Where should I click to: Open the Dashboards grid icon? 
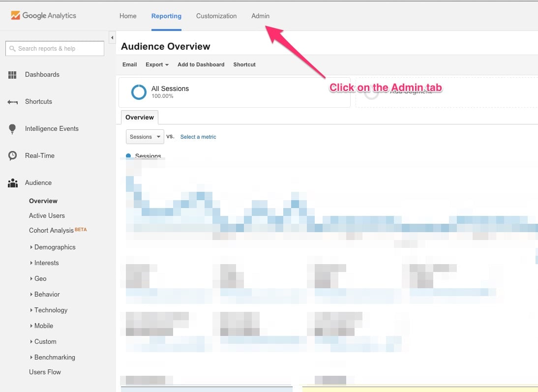tap(12, 75)
